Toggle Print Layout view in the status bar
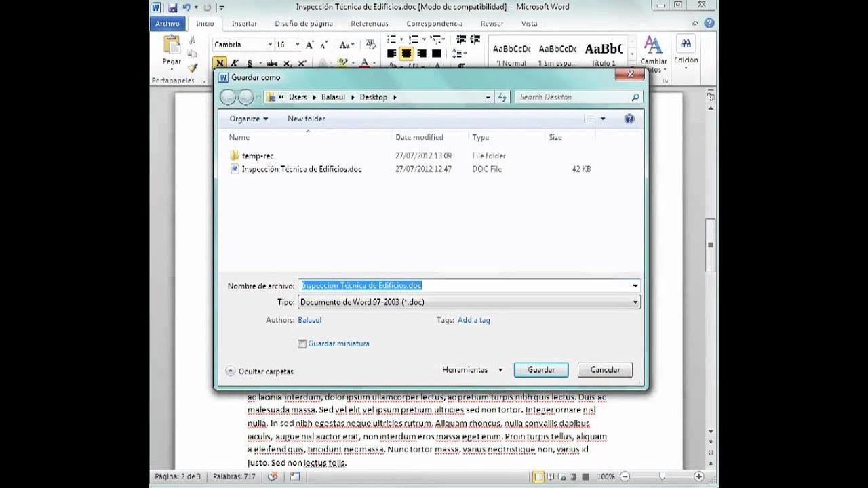The image size is (868, 488). 538,477
